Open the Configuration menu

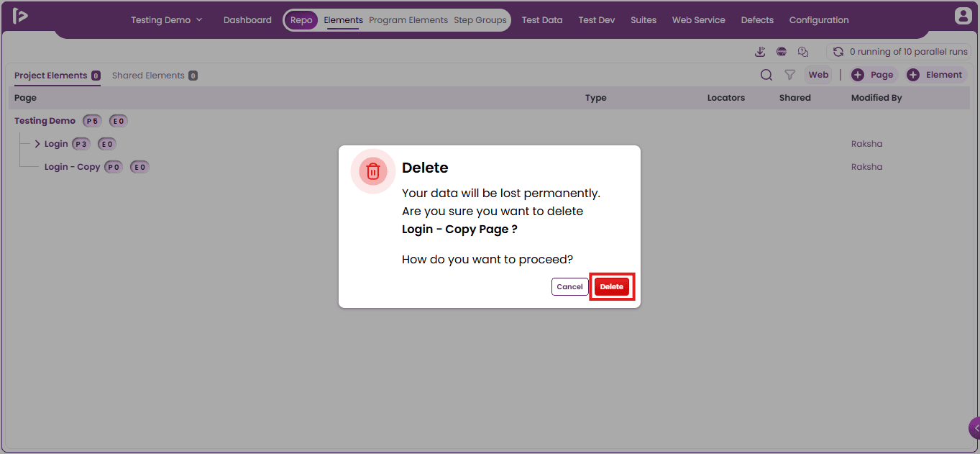819,20
